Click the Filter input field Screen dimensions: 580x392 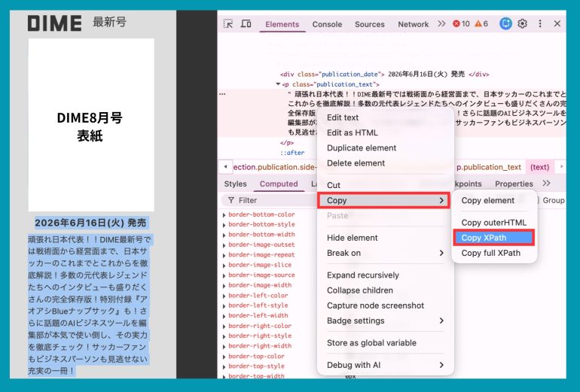coord(270,200)
